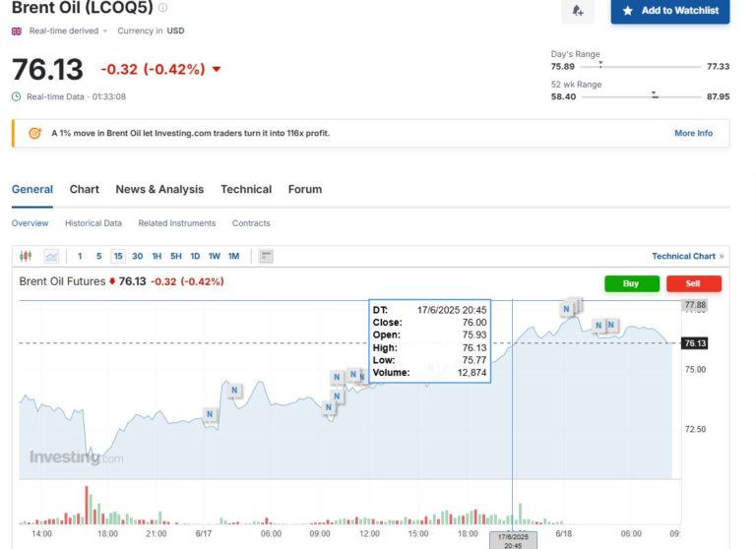Click the More Info link in banner
Viewport: 756px width, 549px height.
(x=693, y=133)
